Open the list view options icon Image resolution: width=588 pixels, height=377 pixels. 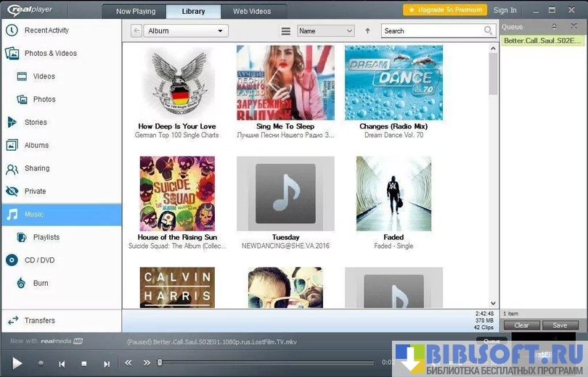pyautogui.click(x=286, y=31)
